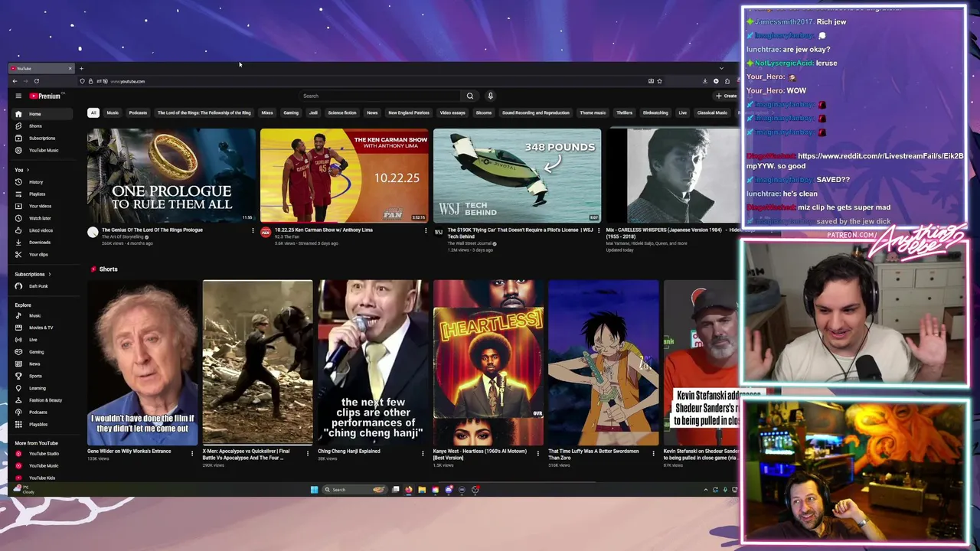Select the Music filter chip
The height and width of the screenshot is (551, 980).
[x=113, y=112]
